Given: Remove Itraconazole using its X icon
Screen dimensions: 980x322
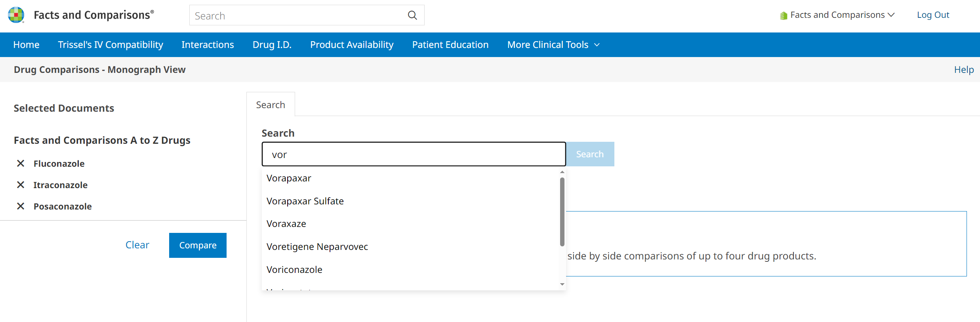Looking at the screenshot, I should tap(21, 185).
